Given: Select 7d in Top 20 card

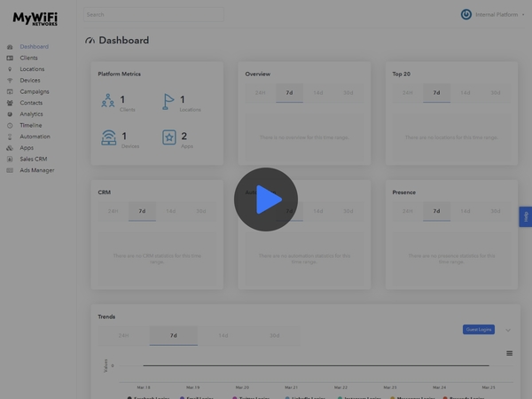Looking at the screenshot, I should [436, 92].
